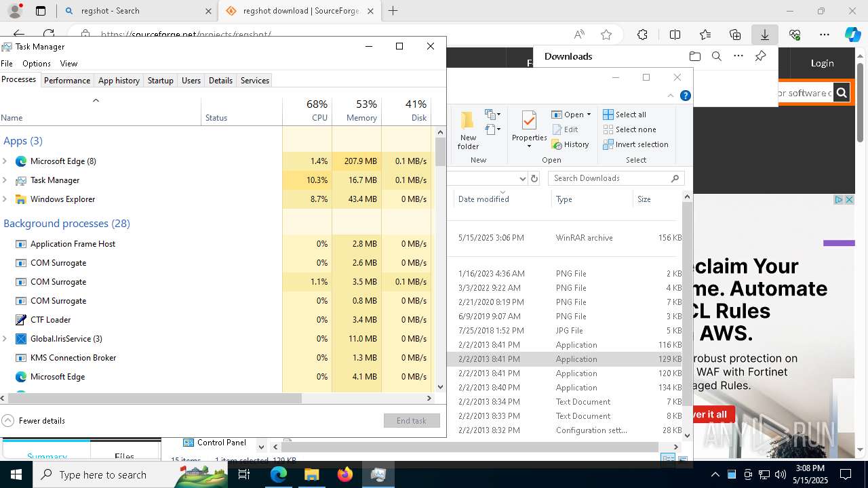Open Task Manager Options menu

coord(37,63)
